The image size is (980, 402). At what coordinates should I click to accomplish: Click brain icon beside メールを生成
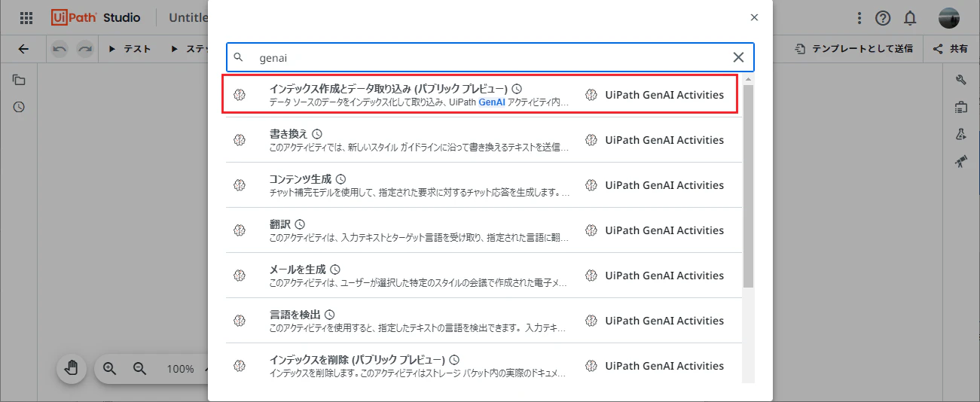pyautogui.click(x=240, y=276)
